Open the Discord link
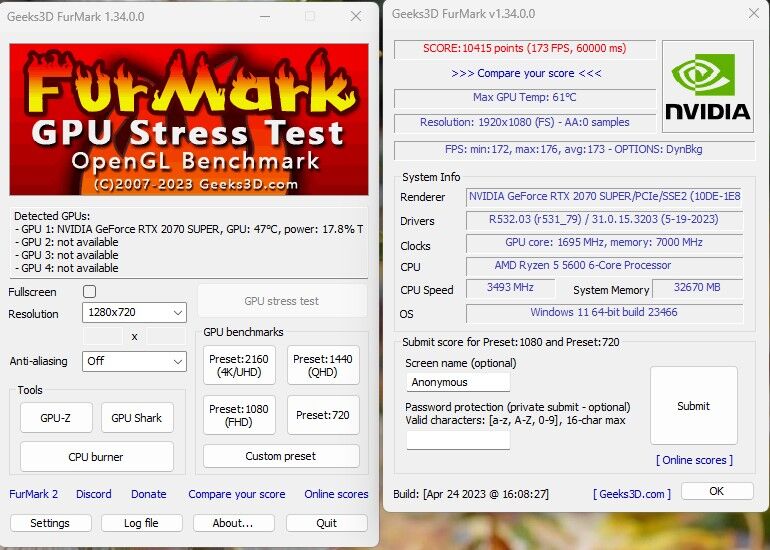 coord(94,494)
